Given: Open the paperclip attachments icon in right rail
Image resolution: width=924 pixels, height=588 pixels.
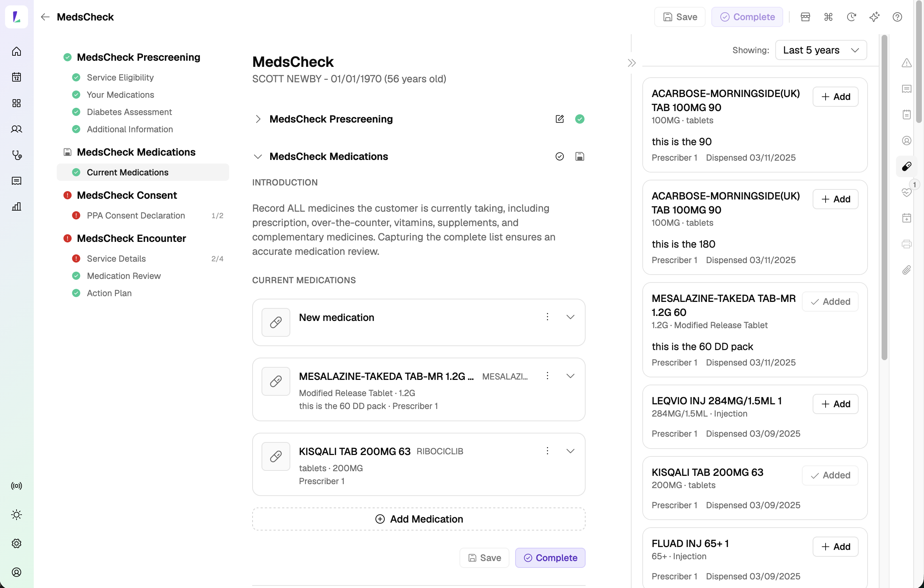Looking at the screenshot, I should (x=907, y=270).
